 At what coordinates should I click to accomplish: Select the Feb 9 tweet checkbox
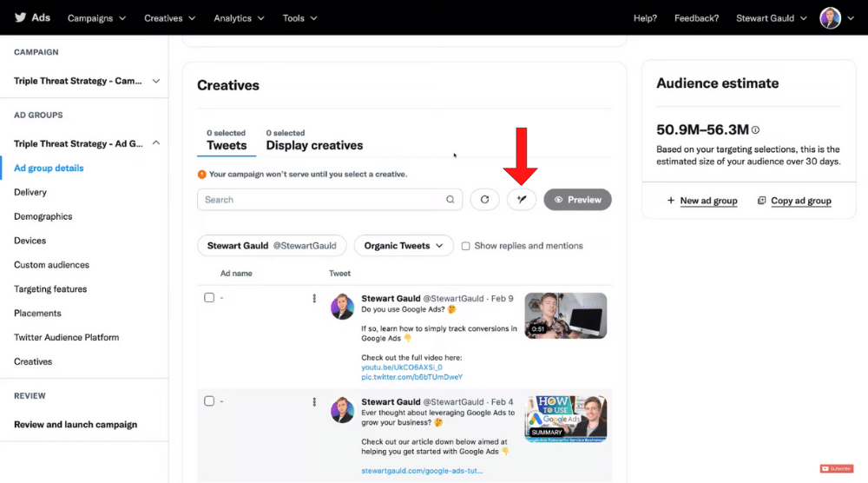[209, 297]
